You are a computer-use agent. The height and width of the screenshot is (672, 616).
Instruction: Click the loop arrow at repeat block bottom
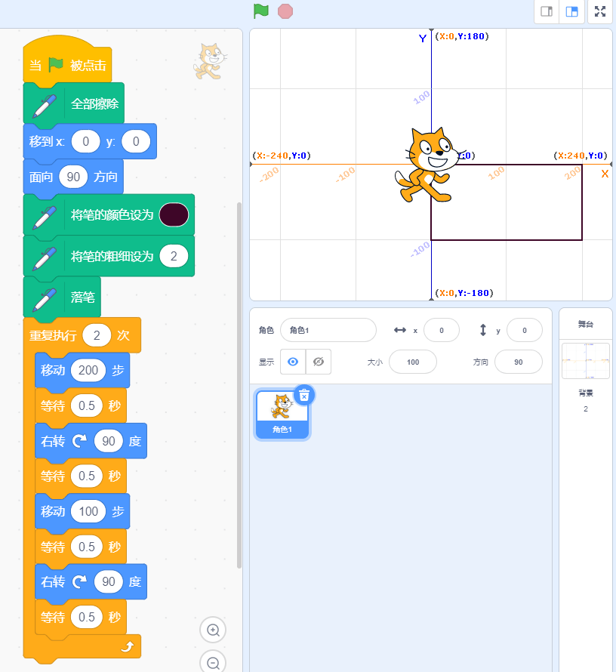pos(128,646)
